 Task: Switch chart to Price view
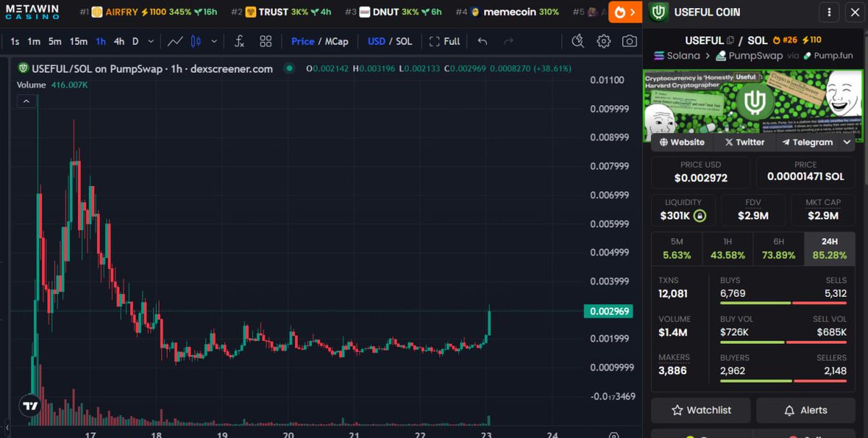pyautogui.click(x=302, y=41)
